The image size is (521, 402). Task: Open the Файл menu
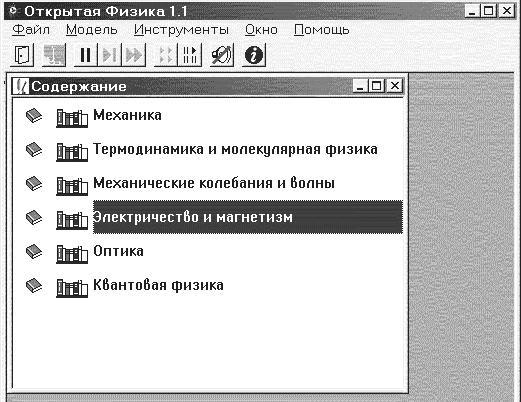tap(31, 30)
